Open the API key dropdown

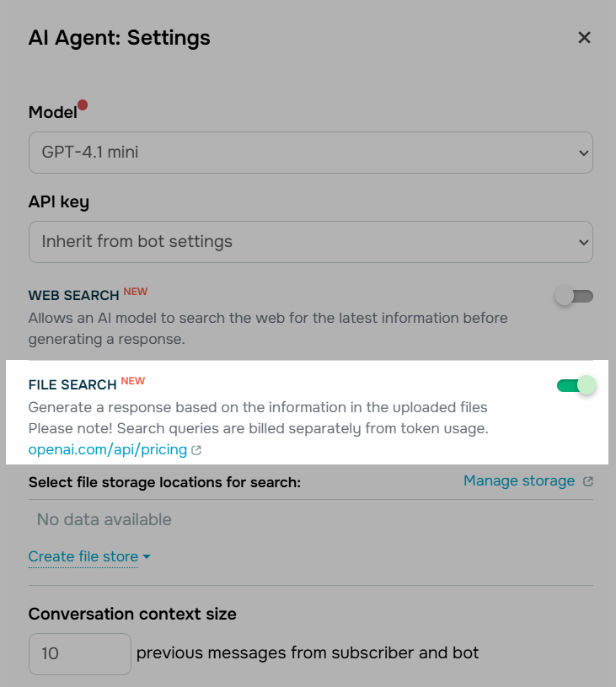point(310,242)
